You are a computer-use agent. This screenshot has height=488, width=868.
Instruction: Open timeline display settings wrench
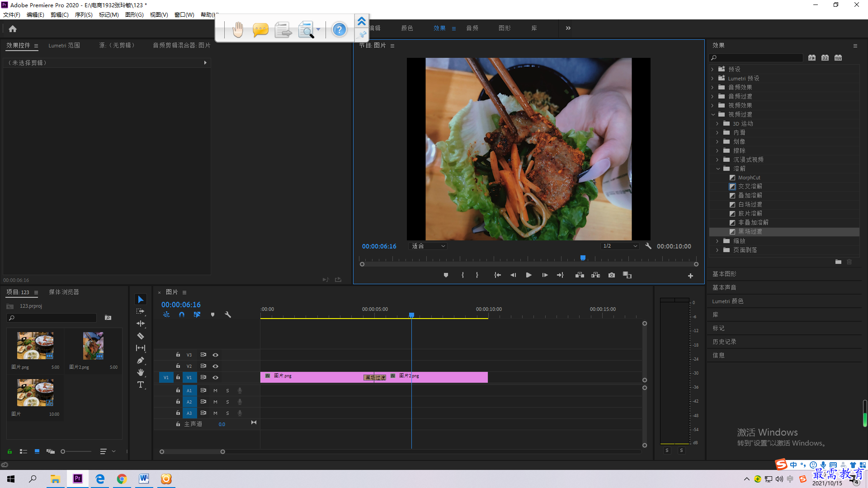pyautogui.click(x=228, y=314)
